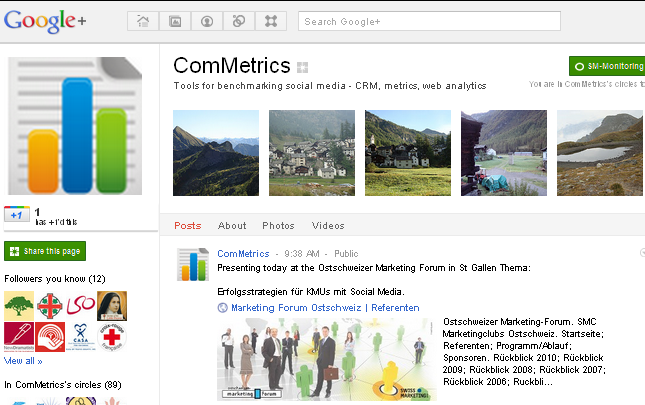645x405 pixels.
Task: Open the village meadow photo thumbnail
Action: tap(408, 153)
